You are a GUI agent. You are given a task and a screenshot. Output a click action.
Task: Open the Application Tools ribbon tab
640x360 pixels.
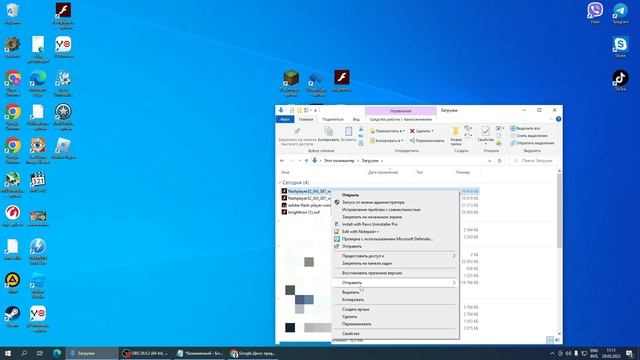400,119
